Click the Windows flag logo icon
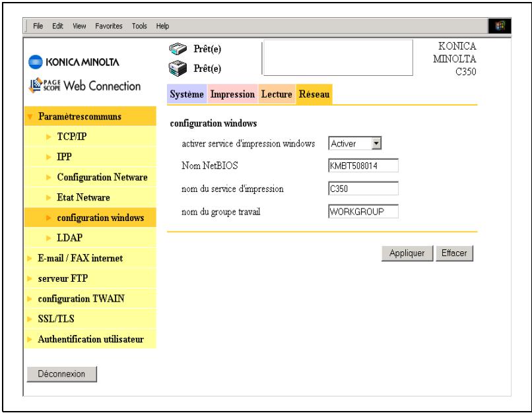 click(x=500, y=26)
